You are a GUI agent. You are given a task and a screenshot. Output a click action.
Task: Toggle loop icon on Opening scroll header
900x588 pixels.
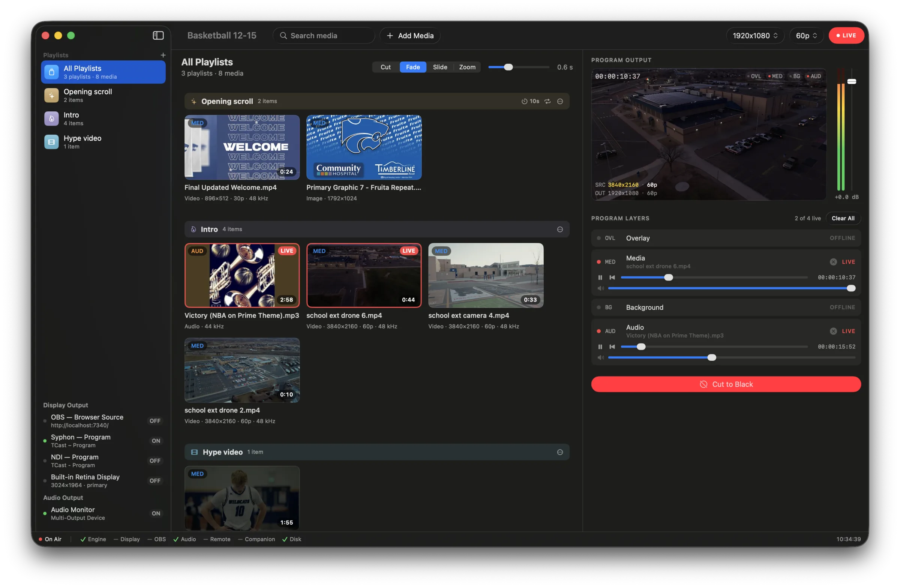(547, 101)
